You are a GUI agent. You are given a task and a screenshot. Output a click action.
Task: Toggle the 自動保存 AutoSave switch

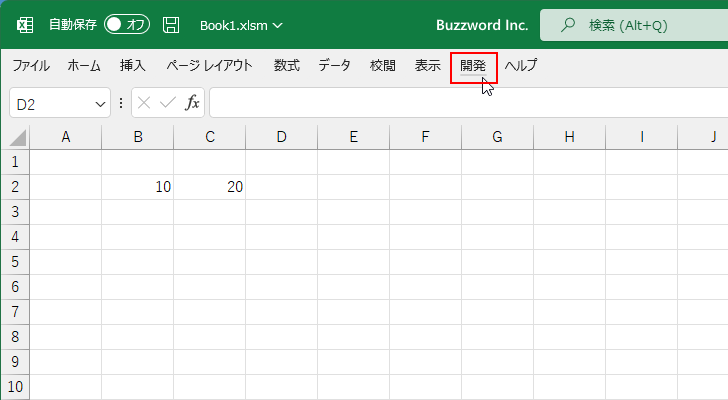click(127, 25)
